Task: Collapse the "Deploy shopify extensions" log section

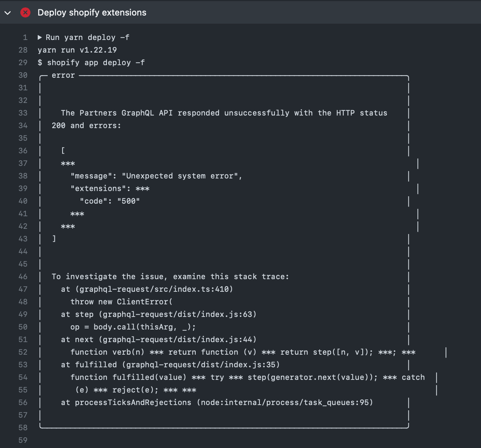Action: coord(7,12)
